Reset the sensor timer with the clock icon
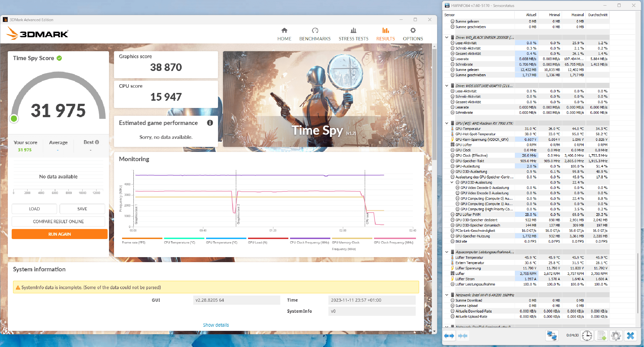 click(x=587, y=336)
